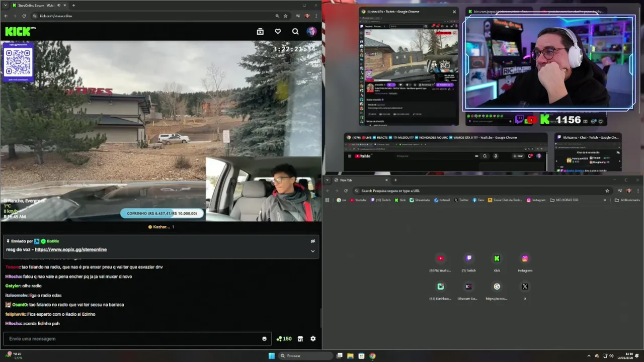
Task: Open new tab in Kick window
Action: tap(73, 5)
